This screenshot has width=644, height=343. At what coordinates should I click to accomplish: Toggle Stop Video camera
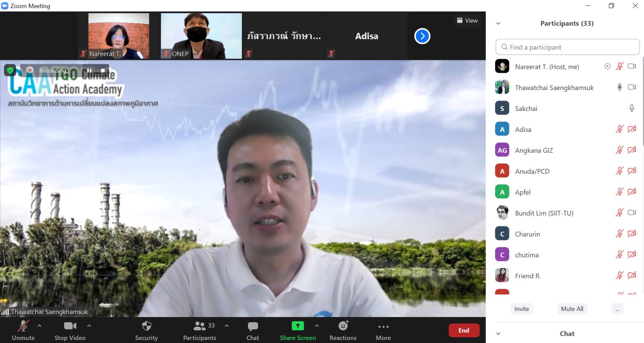pos(70,326)
